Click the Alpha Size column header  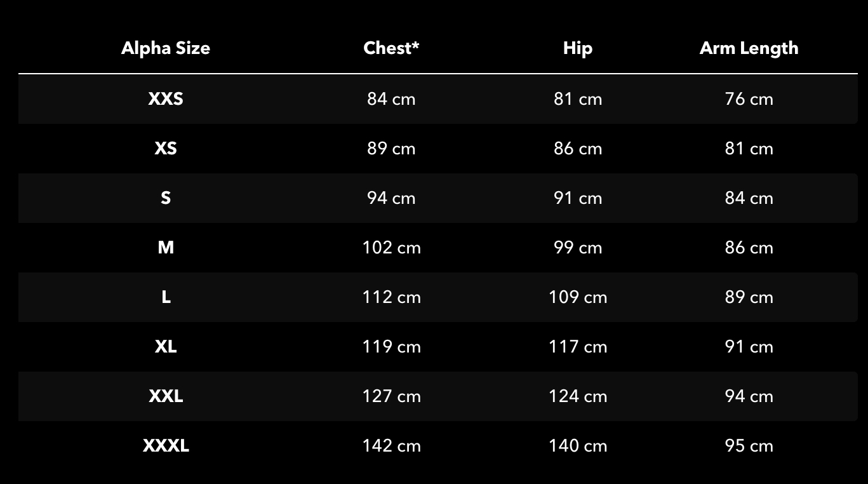pos(166,48)
